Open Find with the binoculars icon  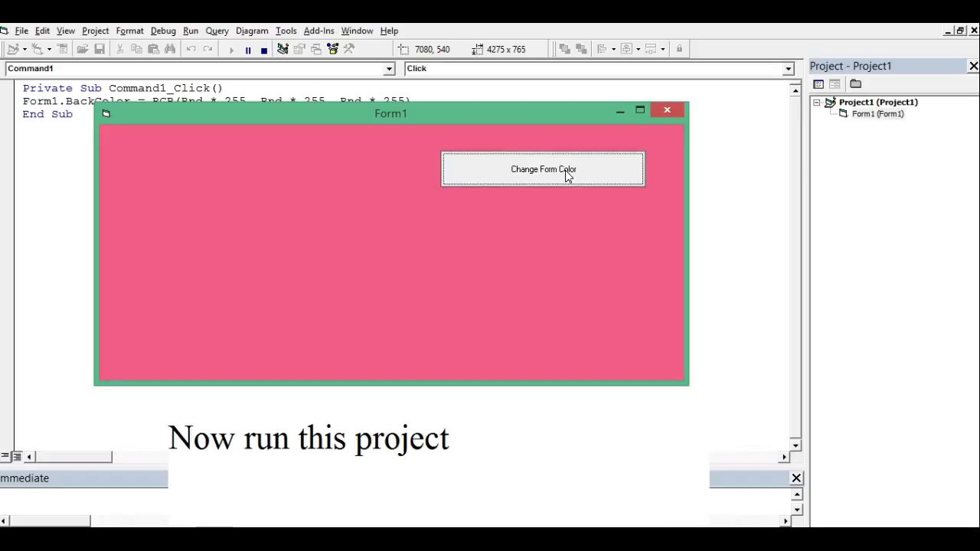click(170, 49)
